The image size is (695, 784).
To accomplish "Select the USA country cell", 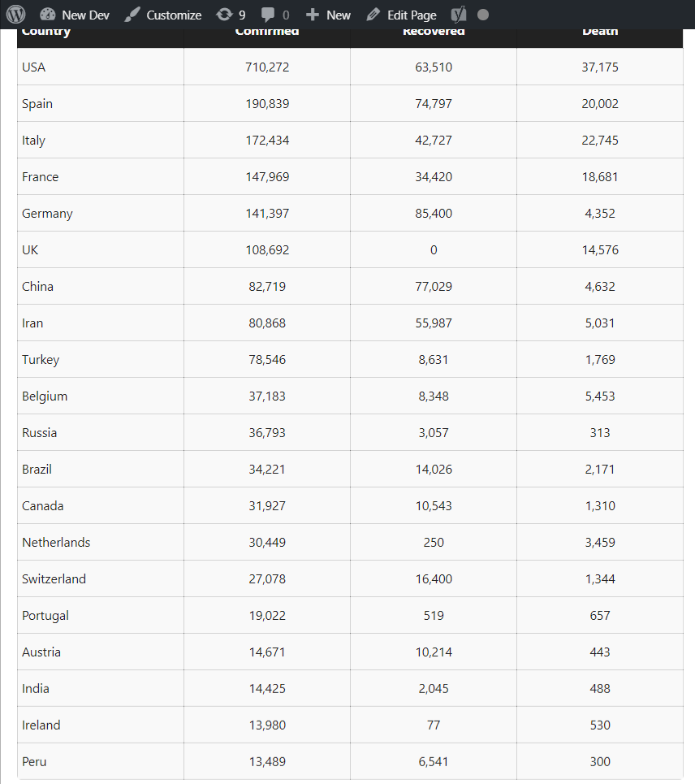I will point(101,67).
